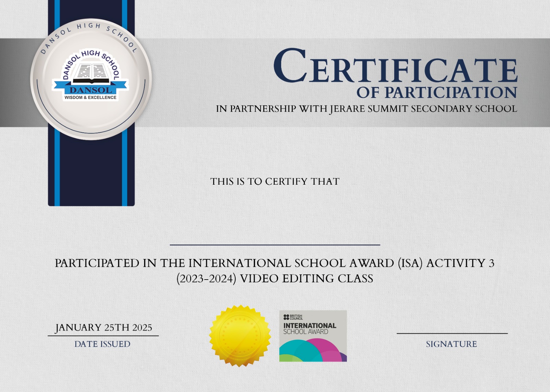
Task: Click the SIGNATURE label
Action: pyautogui.click(x=451, y=344)
